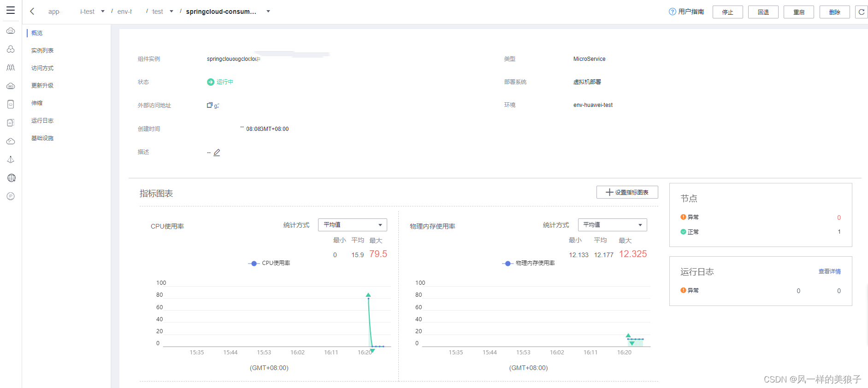Open 运行日志 in side menu
The image size is (868, 388).
42,121
